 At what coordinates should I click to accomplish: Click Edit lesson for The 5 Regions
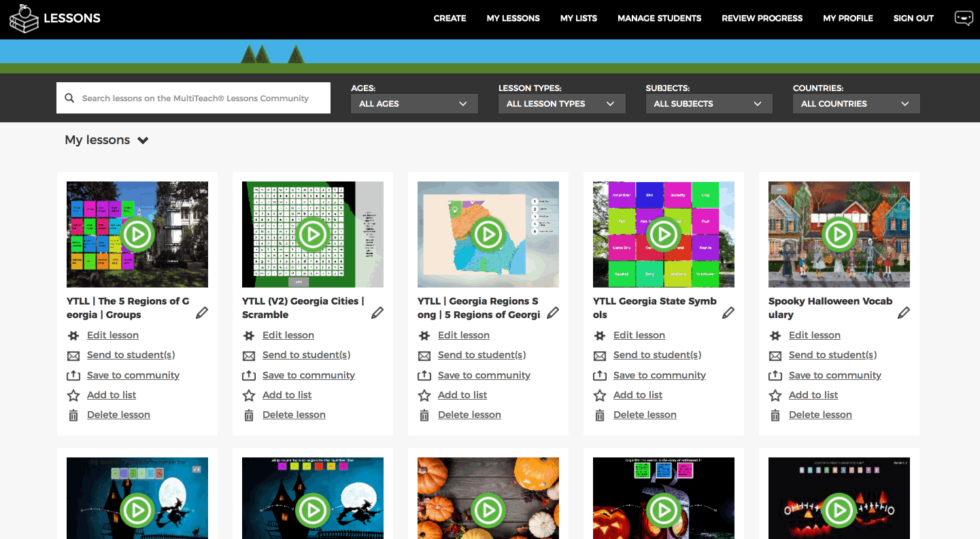[x=113, y=335]
